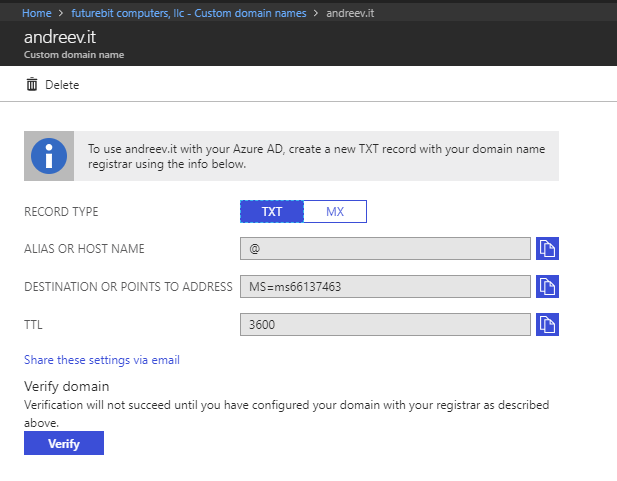Image resolution: width=617 pixels, height=481 pixels.
Task: Click the andreev.it page title
Action: point(60,37)
